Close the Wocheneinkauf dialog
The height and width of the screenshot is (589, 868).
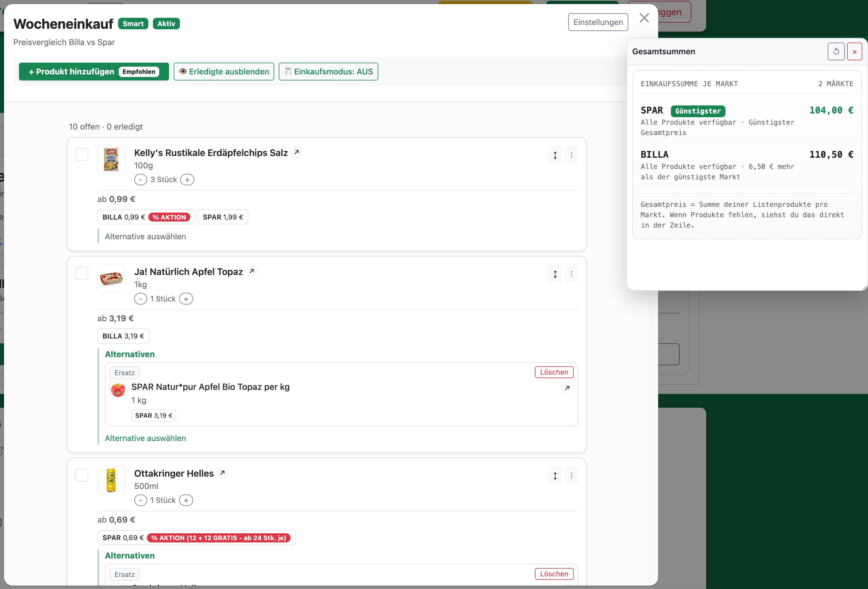coord(644,18)
